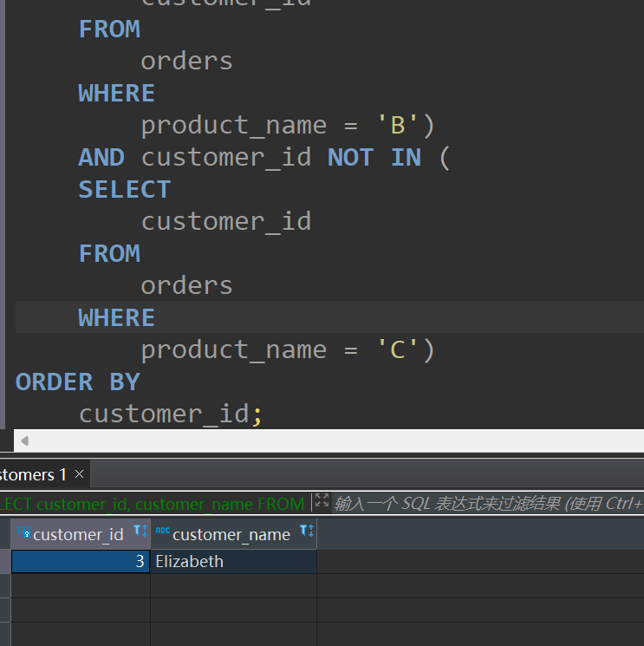
Task: Click the 'B' string literal in editor
Action: [398, 125]
